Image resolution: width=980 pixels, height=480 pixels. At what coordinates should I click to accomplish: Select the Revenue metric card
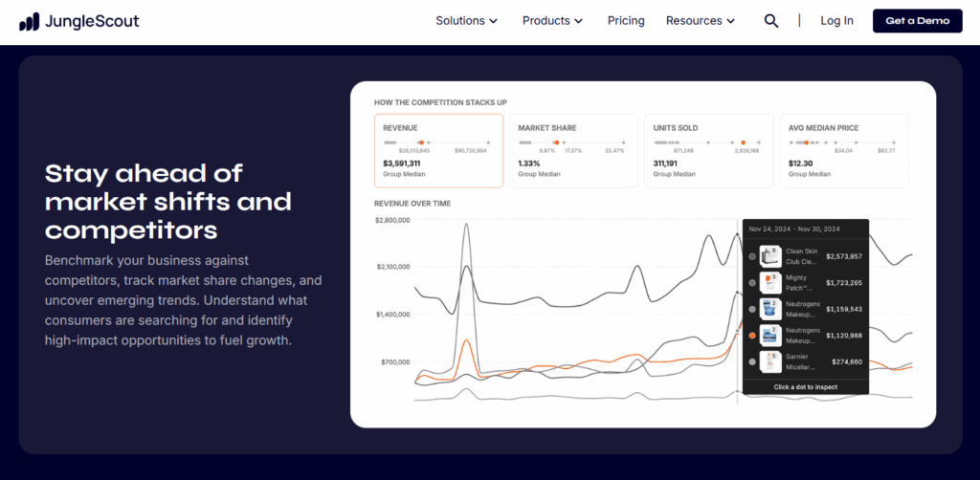pos(438,150)
